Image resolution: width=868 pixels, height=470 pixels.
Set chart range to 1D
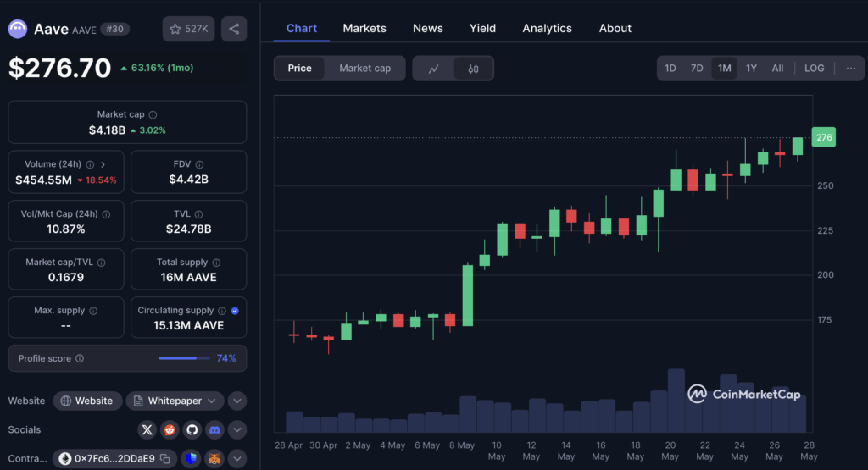(670, 68)
